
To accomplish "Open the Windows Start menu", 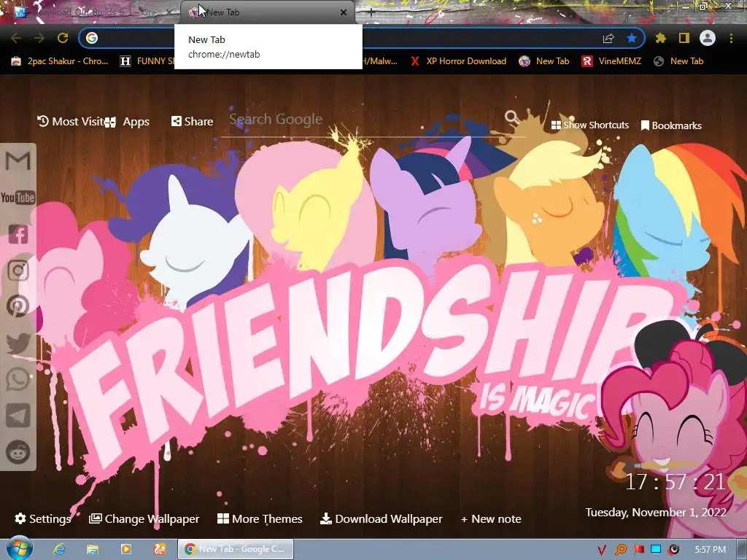I will pos(20,548).
